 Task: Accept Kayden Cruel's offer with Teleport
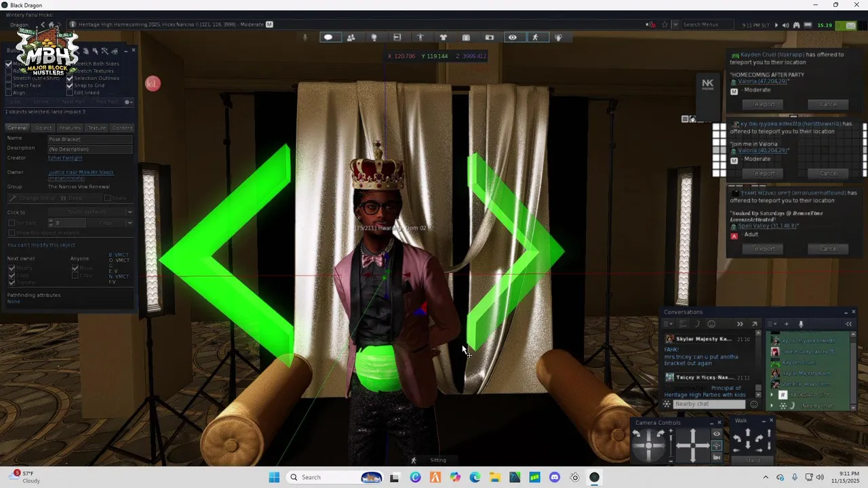(x=763, y=104)
